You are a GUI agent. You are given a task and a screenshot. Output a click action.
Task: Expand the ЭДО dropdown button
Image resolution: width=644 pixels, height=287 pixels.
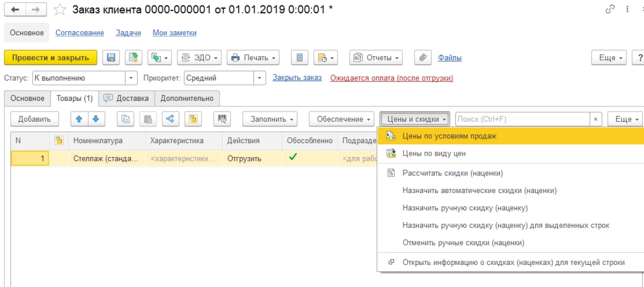click(x=199, y=57)
